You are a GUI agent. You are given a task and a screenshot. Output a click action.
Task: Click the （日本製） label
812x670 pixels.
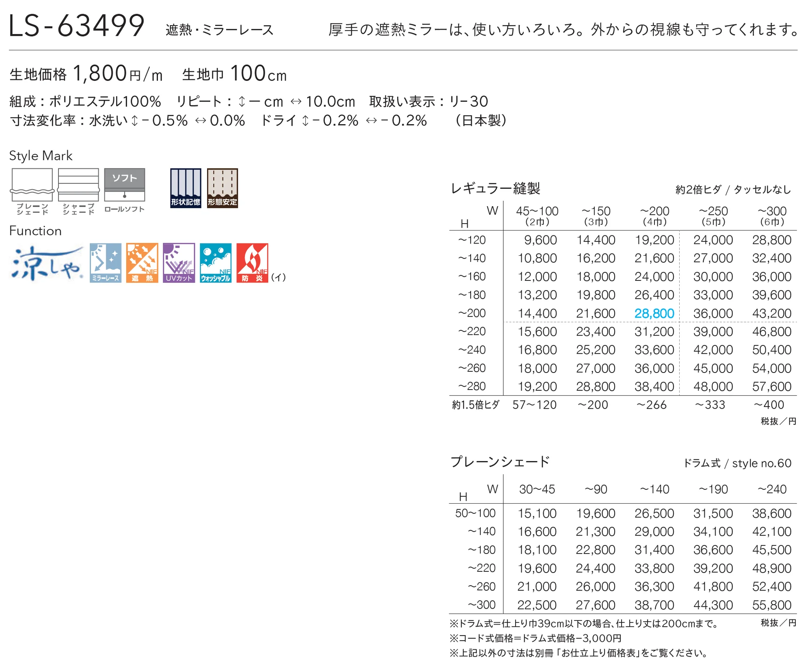[481, 121]
